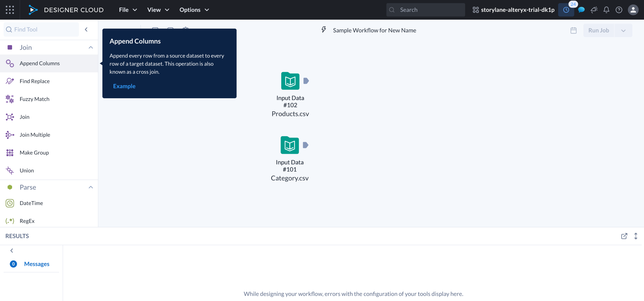Image resolution: width=644 pixels, height=301 pixels.
Task: Collapse the Join tool category
Action: tap(91, 47)
